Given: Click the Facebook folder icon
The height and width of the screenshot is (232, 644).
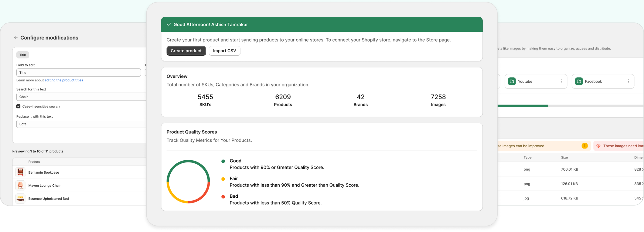Looking at the screenshot, I should [579, 81].
